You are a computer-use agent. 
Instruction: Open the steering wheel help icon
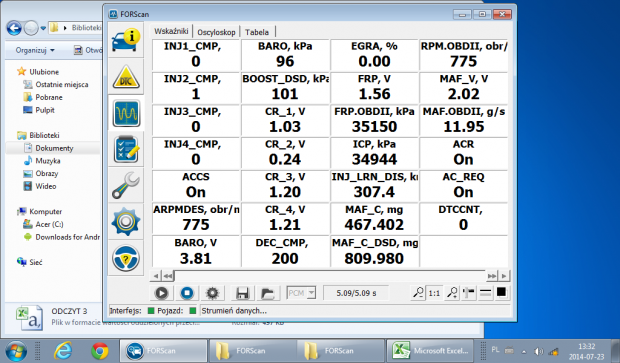pos(126,258)
